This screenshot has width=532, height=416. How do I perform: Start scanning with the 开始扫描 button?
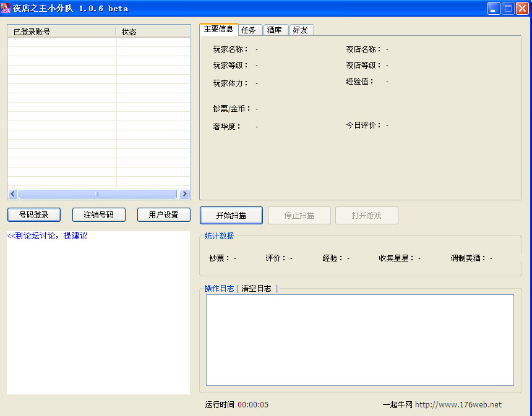tap(231, 216)
